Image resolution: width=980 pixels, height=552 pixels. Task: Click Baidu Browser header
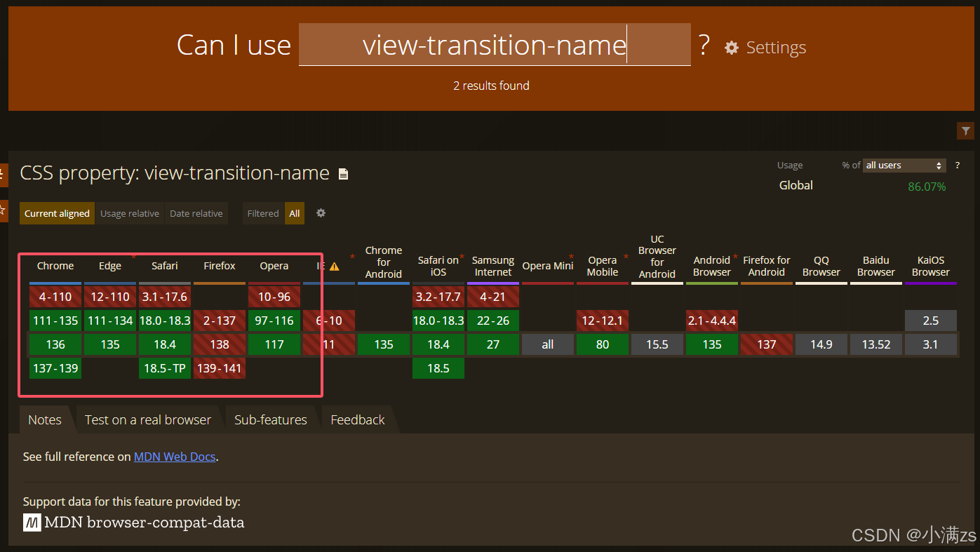876,266
